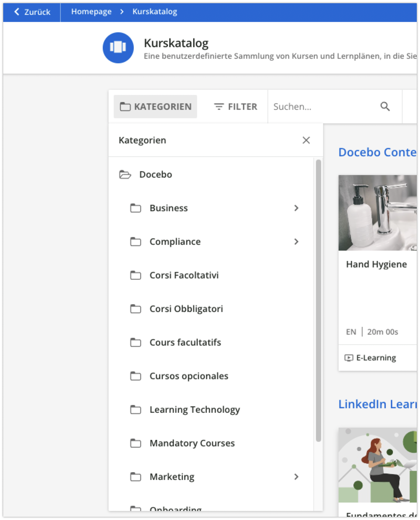Viewport: 420px width, 520px height.
Task: Click the category list vertical scrollbar
Action: pyautogui.click(x=318, y=300)
